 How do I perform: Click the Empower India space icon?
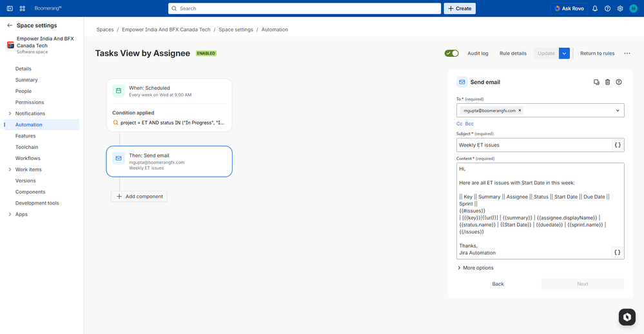(11, 45)
